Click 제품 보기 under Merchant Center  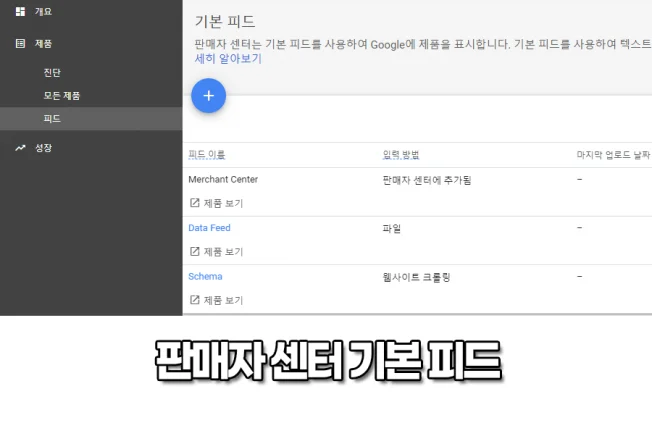coord(223,203)
